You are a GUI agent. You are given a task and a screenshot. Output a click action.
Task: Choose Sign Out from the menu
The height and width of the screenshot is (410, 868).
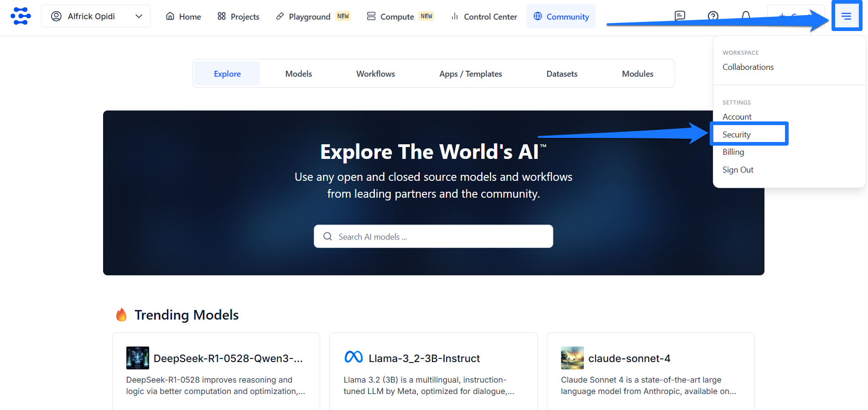pyautogui.click(x=738, y=170)
